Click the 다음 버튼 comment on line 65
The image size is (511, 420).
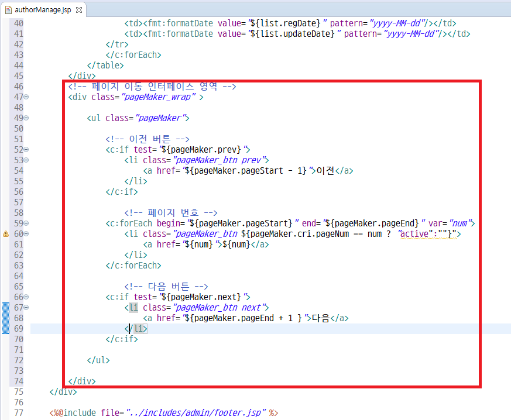[x=166, y=287]
